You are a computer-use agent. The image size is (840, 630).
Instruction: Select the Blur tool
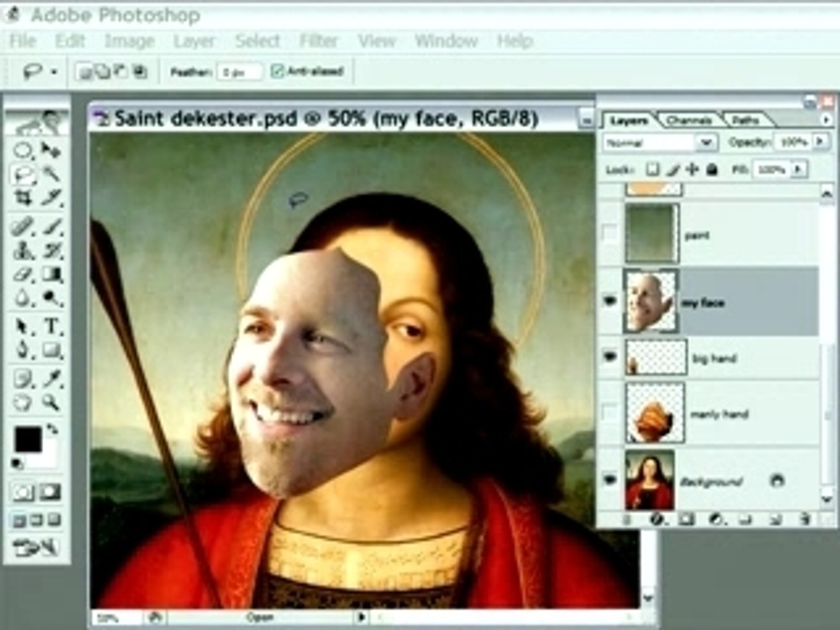point(23,299)
